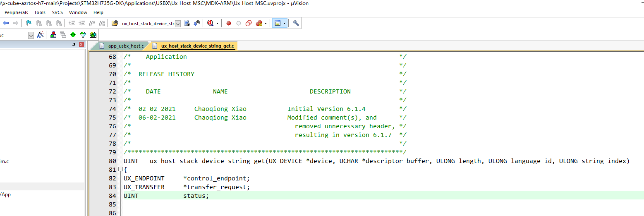Go to next bookmark
Screen dimensions: 644x216
point(48,23)
